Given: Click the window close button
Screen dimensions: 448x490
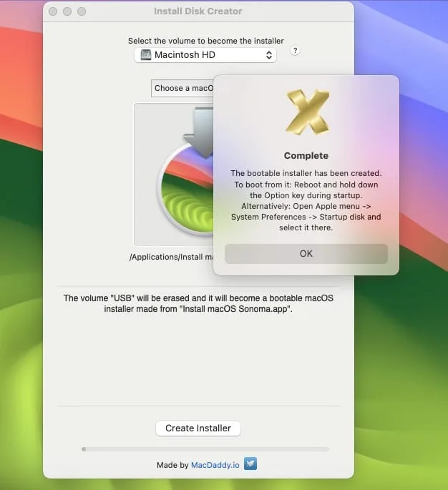Looking at the screenshot, I should coord(53,11).
